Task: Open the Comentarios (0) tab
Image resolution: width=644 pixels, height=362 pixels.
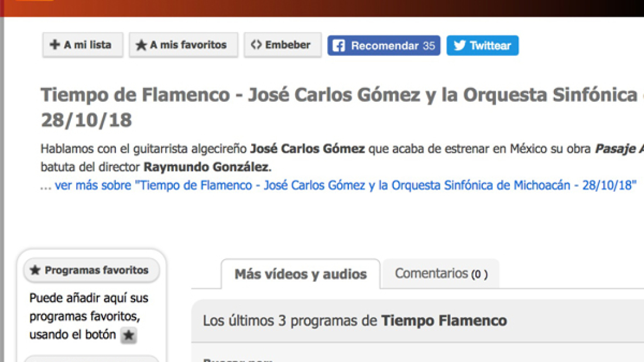Action: 441,273
